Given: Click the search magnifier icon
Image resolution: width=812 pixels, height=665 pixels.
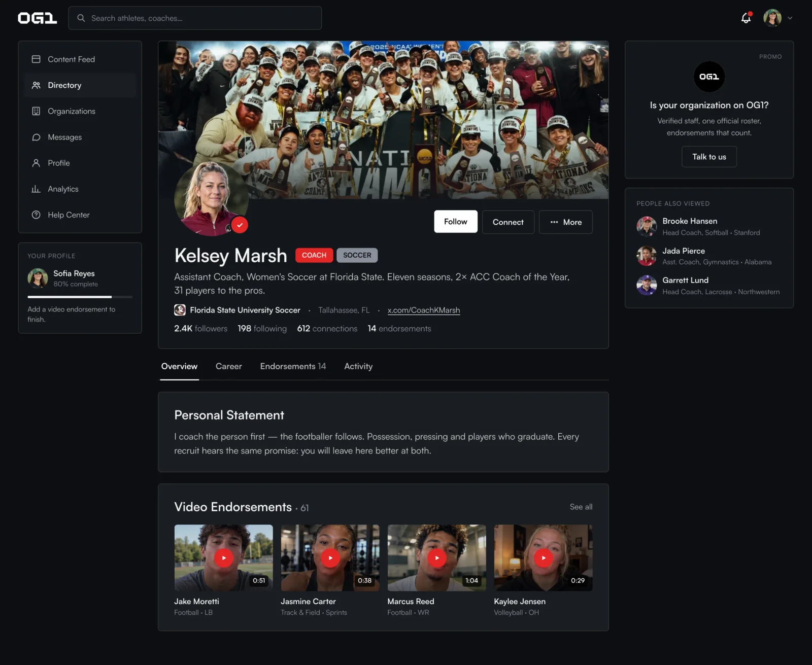Looking at the screenshot, I should (81, 18).
